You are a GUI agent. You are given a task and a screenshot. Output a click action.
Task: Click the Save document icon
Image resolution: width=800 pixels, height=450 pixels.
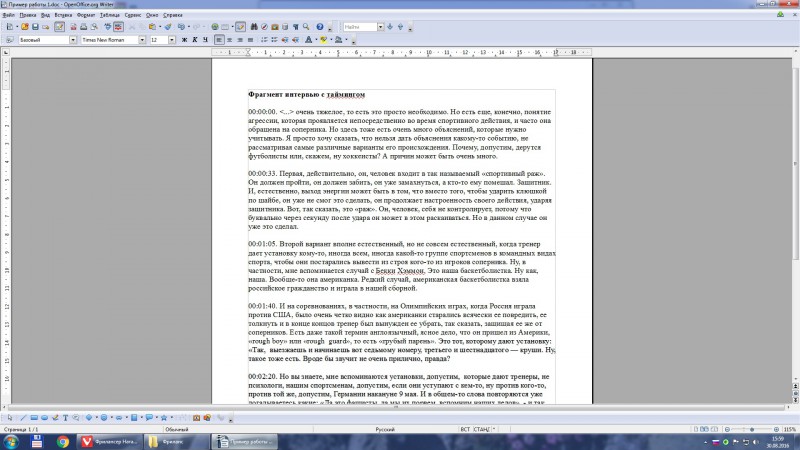[x=35, y=27]
